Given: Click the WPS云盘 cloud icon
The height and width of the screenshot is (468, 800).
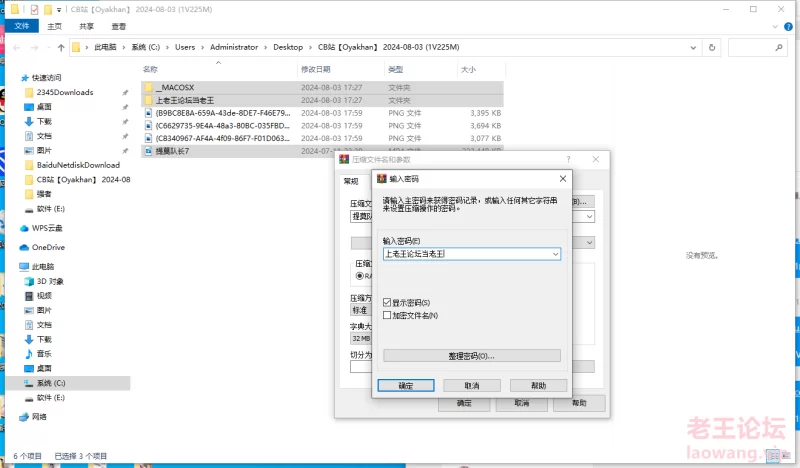Looking at the screenshot, I should [24, 228].
